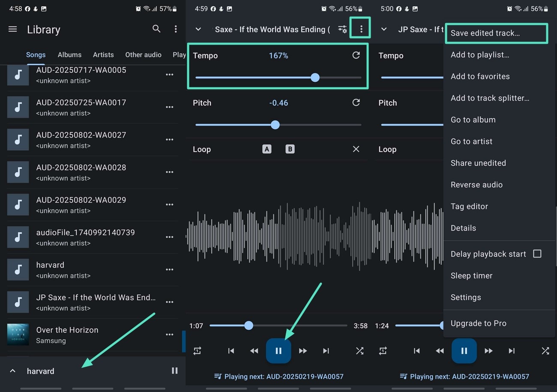The height and width of the screenshot is (392, 557).
Task: Set loop point B
Action: pyautogui.click(x=290, y=149)
